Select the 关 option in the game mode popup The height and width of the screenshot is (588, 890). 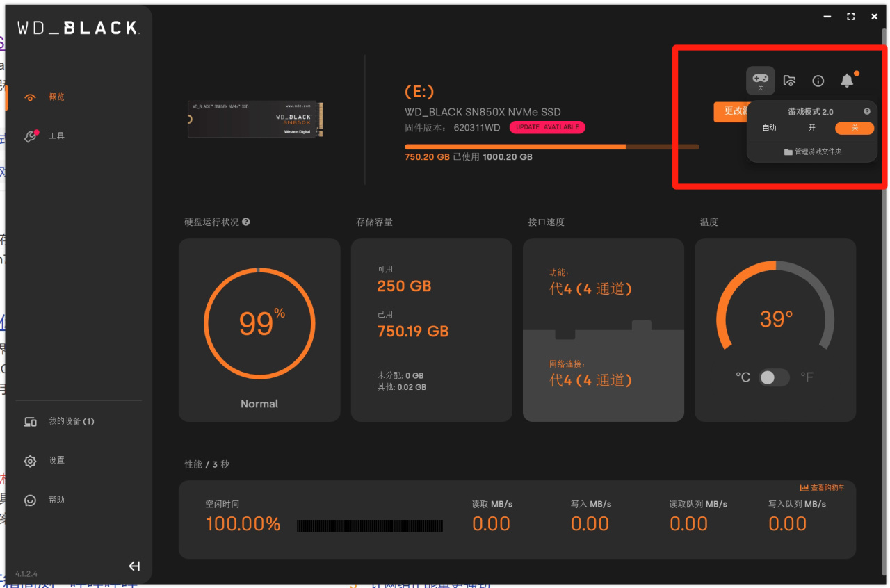tap(855, 128)
